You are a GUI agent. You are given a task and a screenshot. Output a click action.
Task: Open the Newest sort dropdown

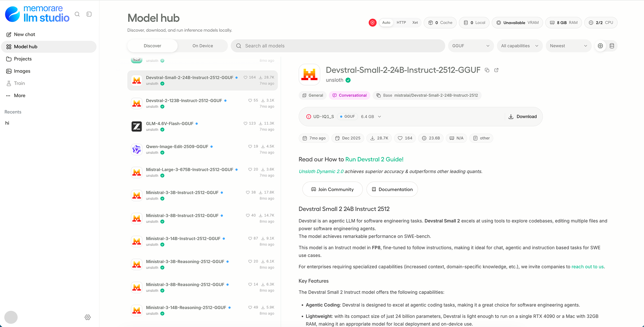(x=569, y=46)
